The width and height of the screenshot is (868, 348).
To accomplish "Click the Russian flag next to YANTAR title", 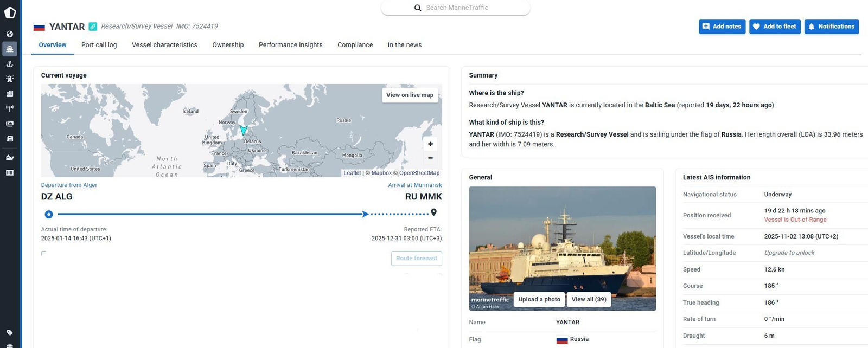I will coord(39,27).
